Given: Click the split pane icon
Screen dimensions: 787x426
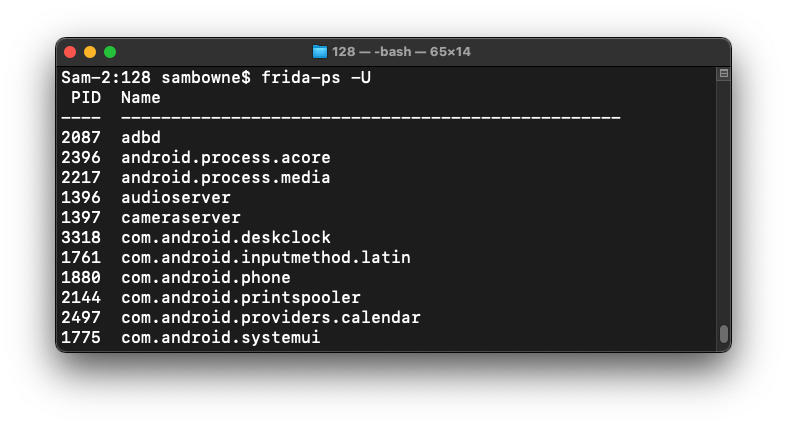Looking at the screenshot, I should (x=724, y=74).
